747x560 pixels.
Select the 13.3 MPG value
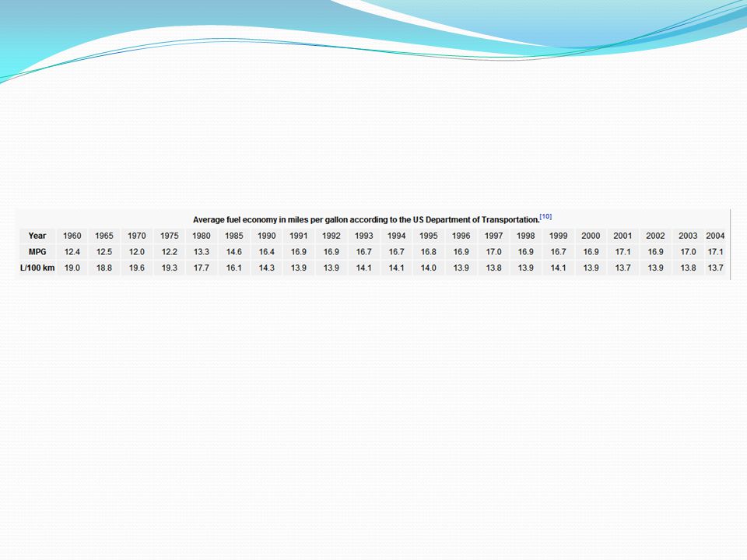tap(202, 252)
